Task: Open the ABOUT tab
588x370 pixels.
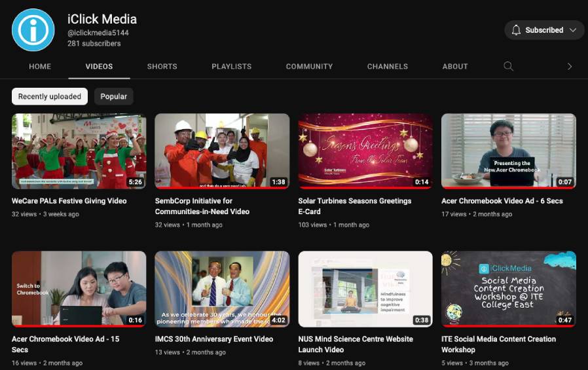Action: pos(455,66)
